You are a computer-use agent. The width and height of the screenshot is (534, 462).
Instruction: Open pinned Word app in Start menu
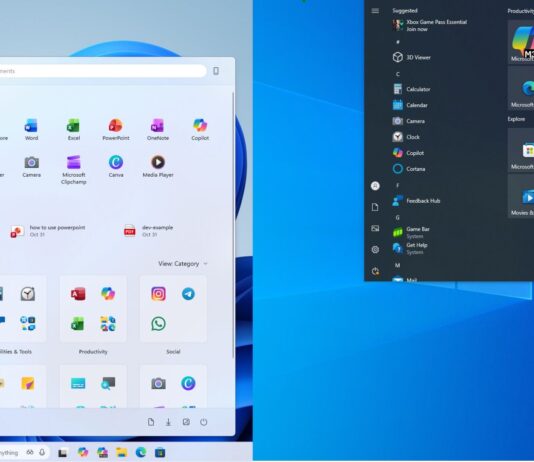(31, 129)
